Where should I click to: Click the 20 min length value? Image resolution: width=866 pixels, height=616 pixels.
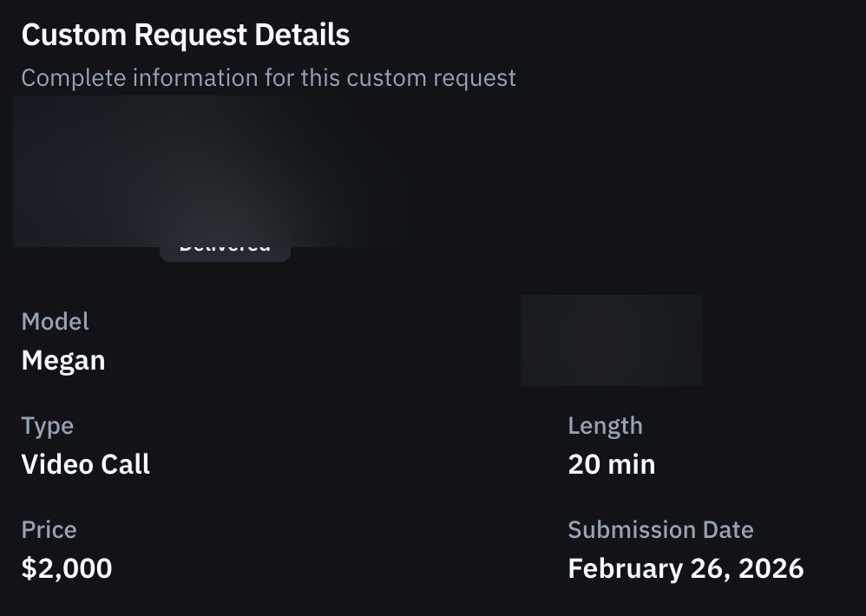[611, 463]
